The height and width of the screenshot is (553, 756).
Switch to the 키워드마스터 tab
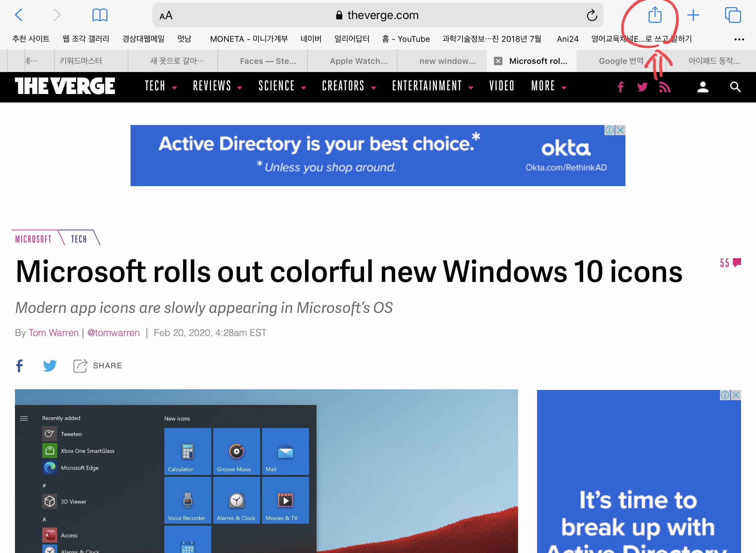[x=91, y=61]
